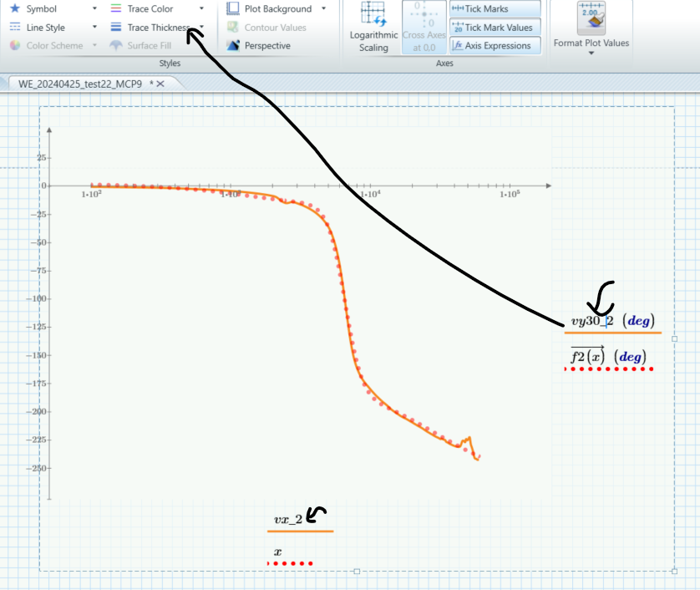Click the Line Style icon
The width and height of the screenshot is (700, 590).
pos(14,27)
